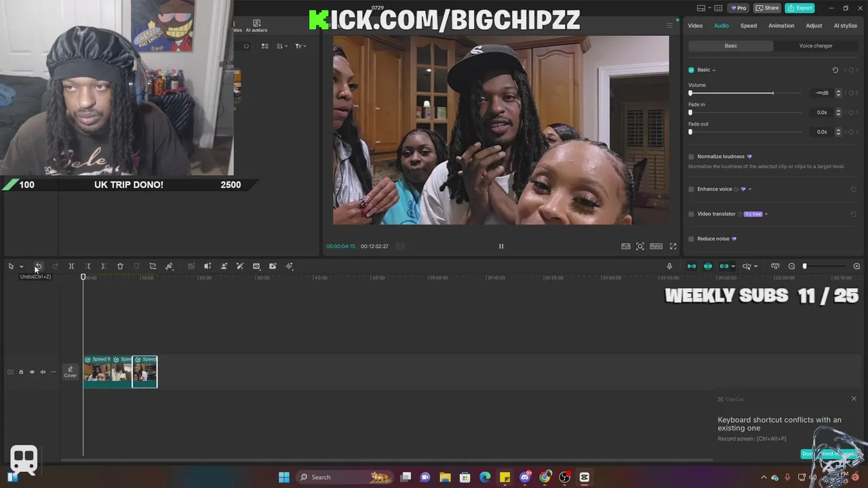The height and width of the screenshot is (488, 868).
Task: Open the filter dropdown in media panel
Action: pos(300,46)
